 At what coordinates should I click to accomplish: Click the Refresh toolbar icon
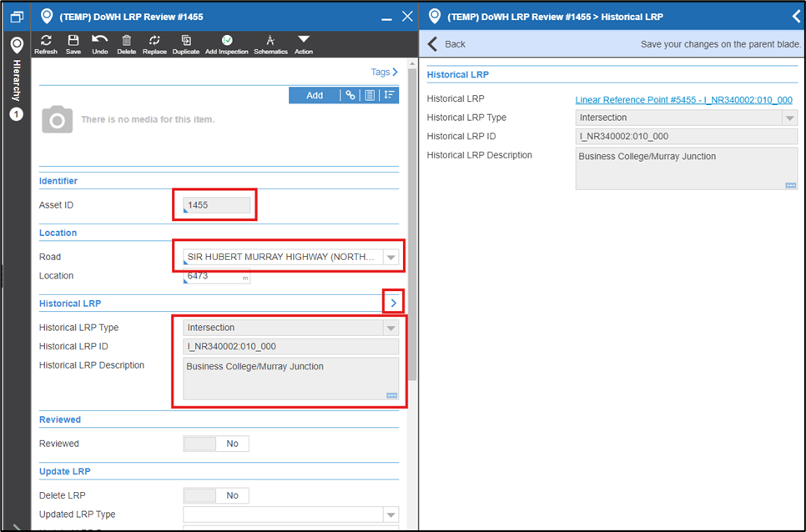pyautogui.click(x=46, y=44)
